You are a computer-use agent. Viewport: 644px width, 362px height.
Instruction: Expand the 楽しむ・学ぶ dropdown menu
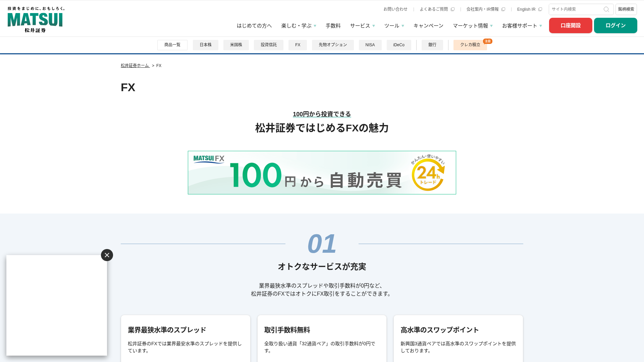pos(299,26)
